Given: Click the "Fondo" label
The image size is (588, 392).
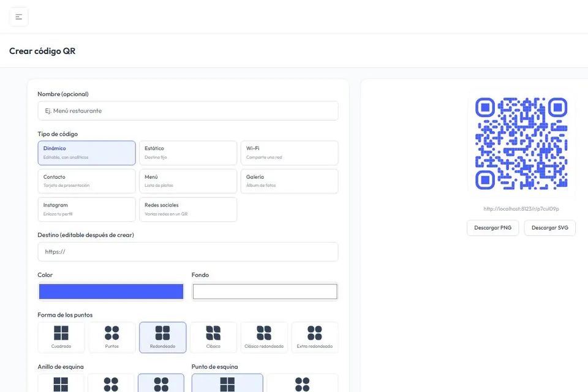Looking at the screenshot, I should [x=200, y=275].
